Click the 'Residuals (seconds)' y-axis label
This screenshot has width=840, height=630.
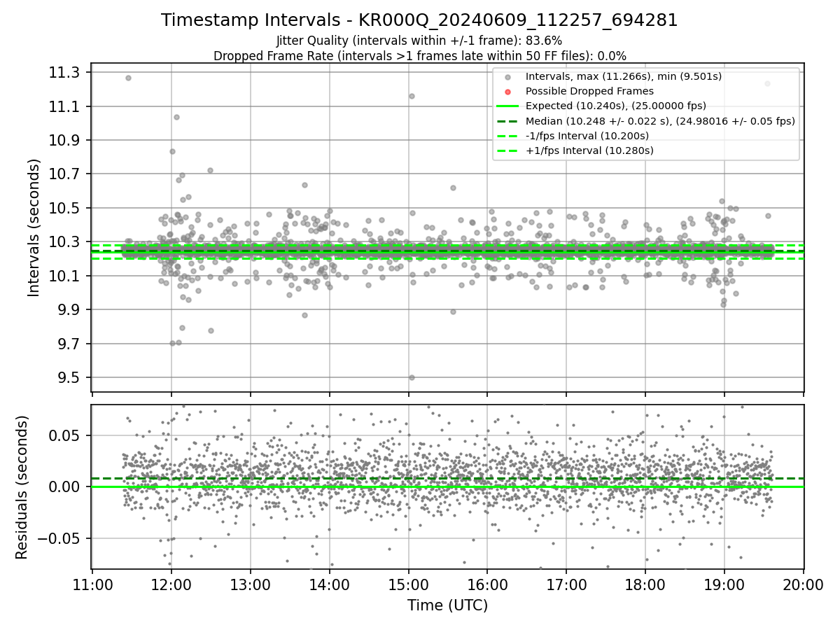pos(22,487)
